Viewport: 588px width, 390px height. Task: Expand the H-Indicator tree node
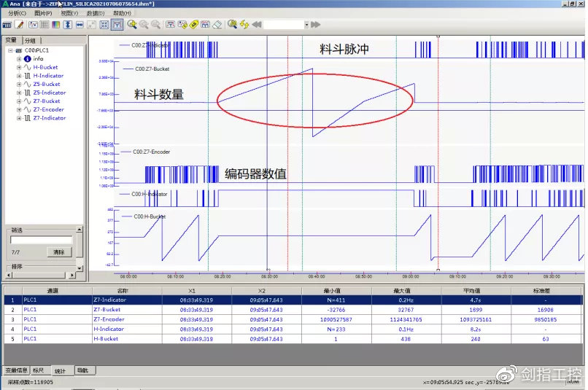click(x=19, y=76)
